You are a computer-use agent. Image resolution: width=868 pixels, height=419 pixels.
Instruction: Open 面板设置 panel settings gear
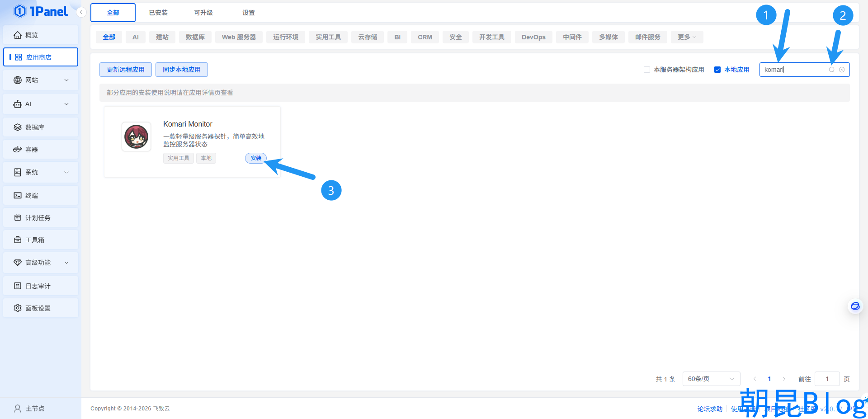(x=41, y=308)
